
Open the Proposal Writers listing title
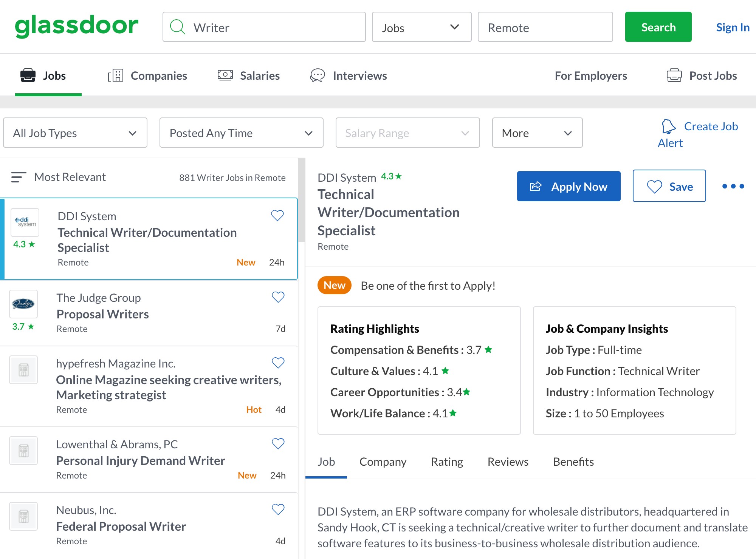(102, 314)
